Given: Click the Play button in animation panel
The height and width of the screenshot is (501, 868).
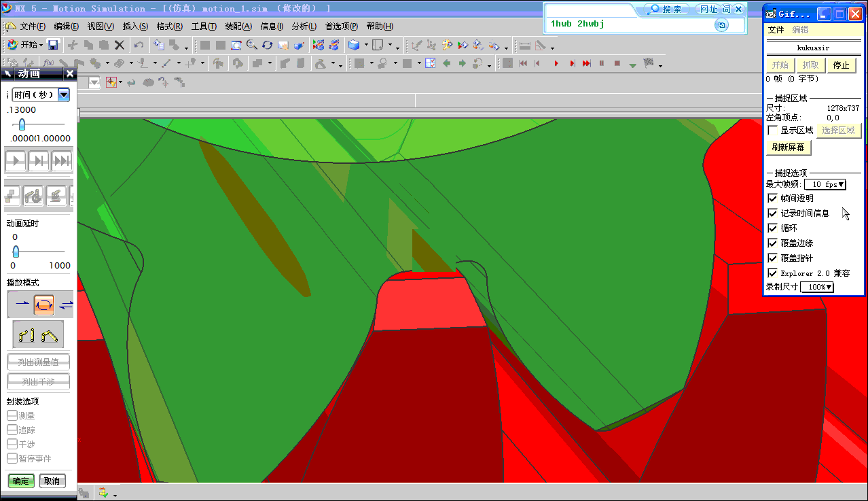Looking at the screenshot, I should [15, 161].
